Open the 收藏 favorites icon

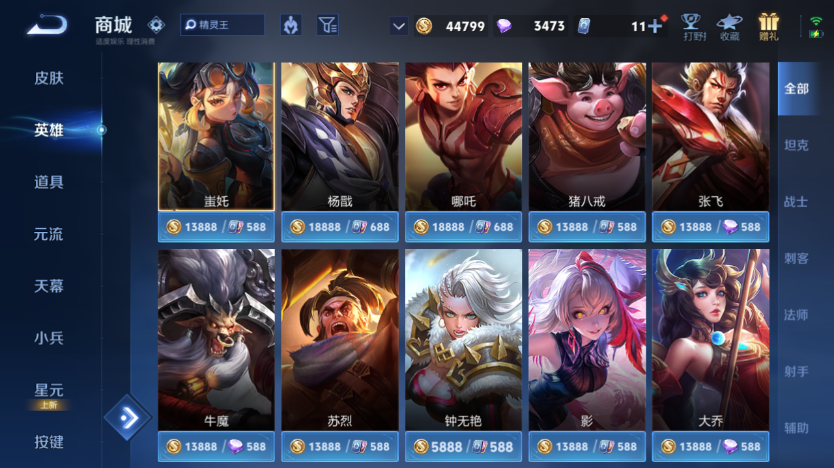729,27
